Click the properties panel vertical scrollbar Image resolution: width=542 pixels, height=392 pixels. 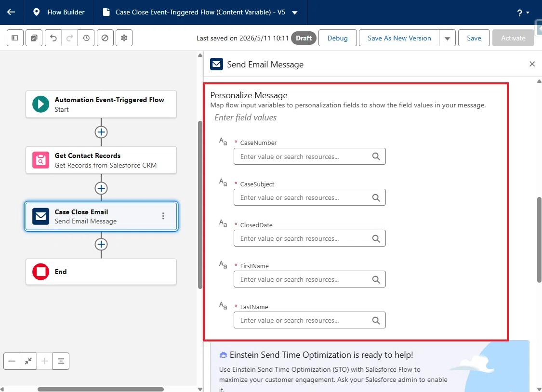[539, 240]
